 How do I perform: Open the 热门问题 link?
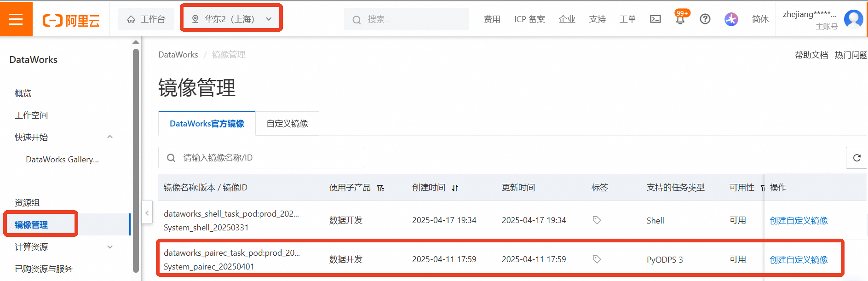tap(851, 55)
